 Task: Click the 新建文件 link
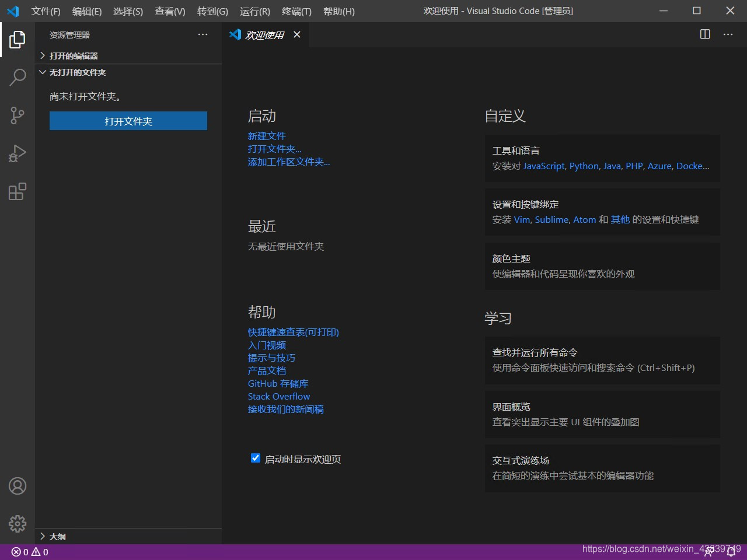[x=267, y=136]
